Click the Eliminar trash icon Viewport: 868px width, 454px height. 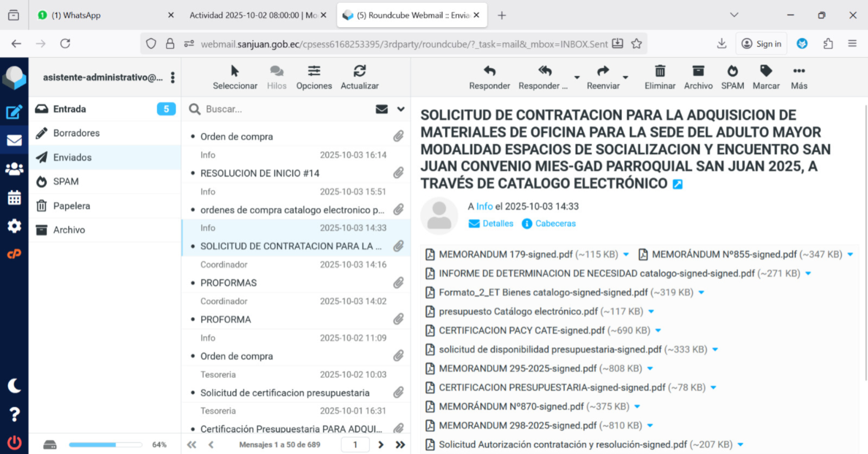pyautogui.click(x=660, y=77)
